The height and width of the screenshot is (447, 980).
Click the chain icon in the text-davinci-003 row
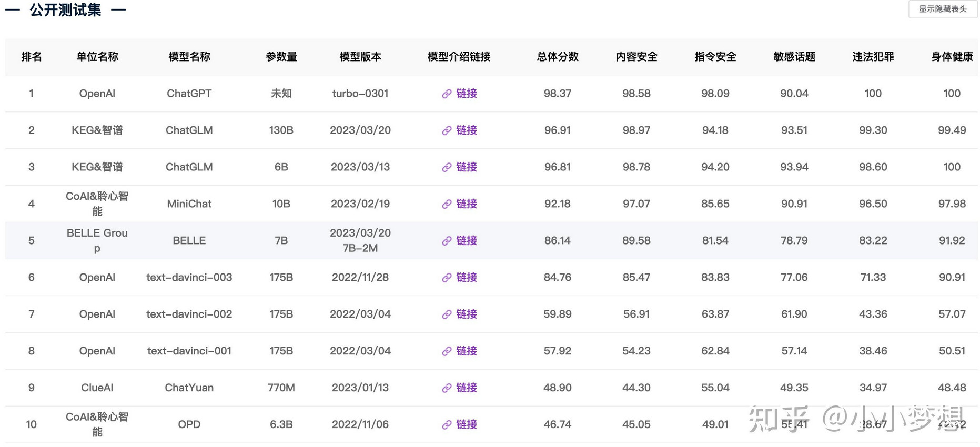(x=447, y=278)
